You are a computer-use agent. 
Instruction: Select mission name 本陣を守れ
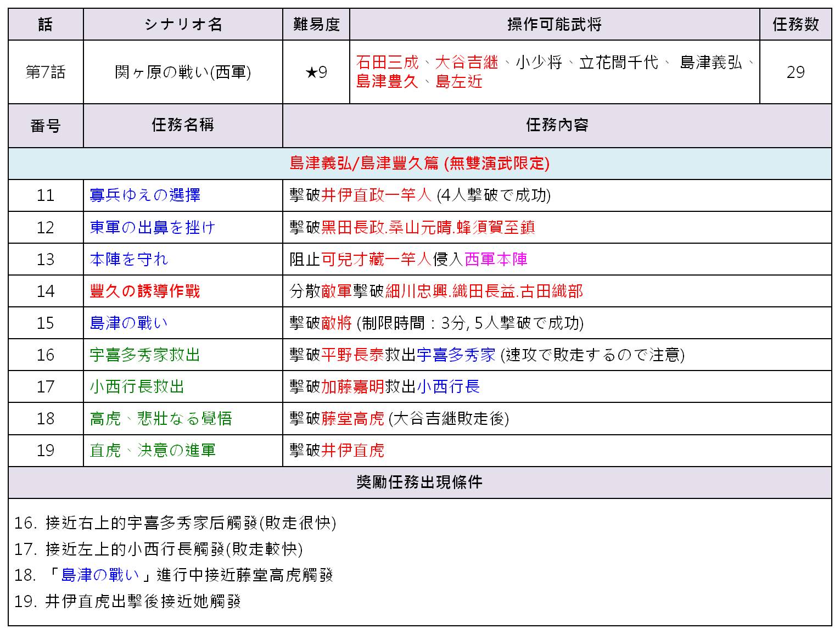129,259
